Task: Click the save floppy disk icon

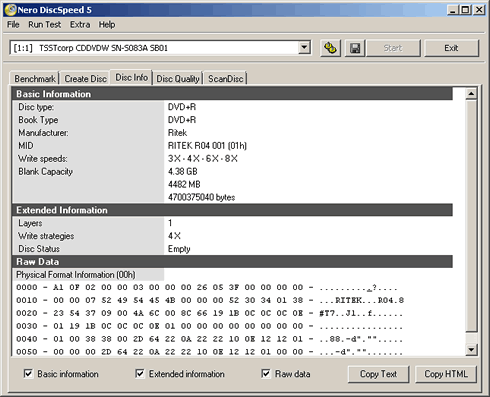Action: coord(355,48)
